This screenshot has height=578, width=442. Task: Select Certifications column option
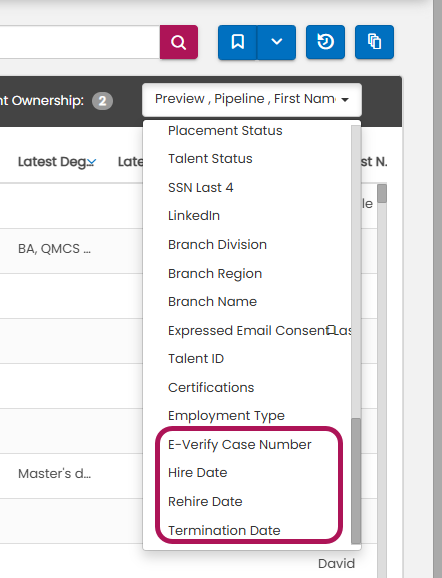211,388
